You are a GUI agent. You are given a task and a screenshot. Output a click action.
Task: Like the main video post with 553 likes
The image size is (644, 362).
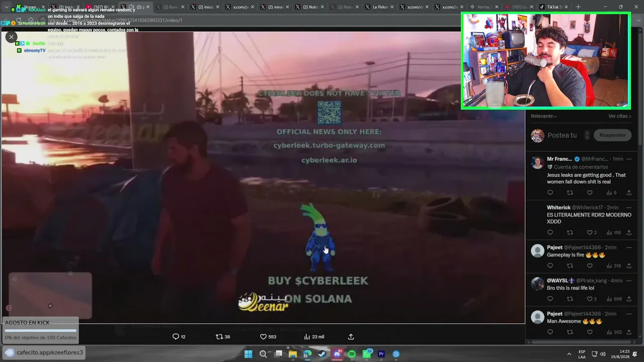click(268, 337)
